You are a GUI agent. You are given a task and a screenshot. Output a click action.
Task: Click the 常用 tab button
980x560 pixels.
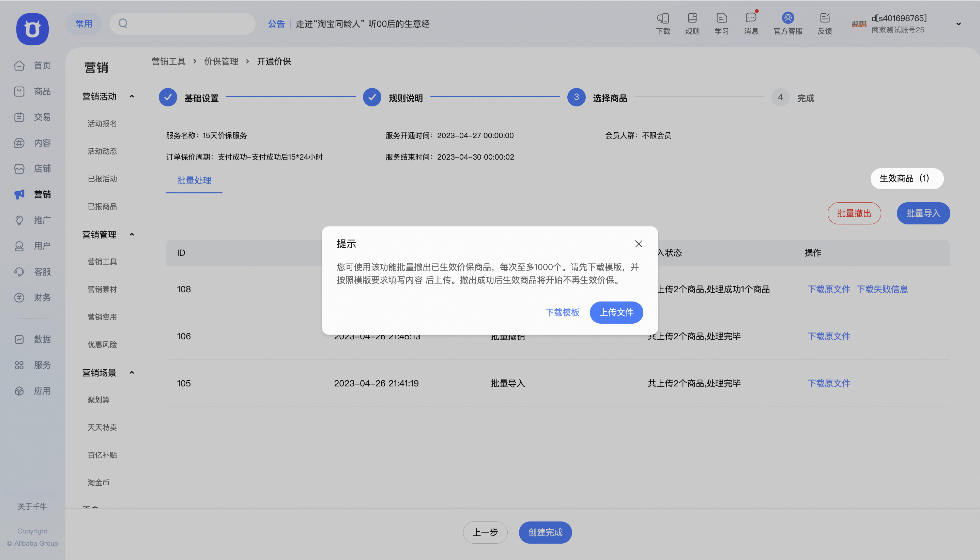click(84, 24)
